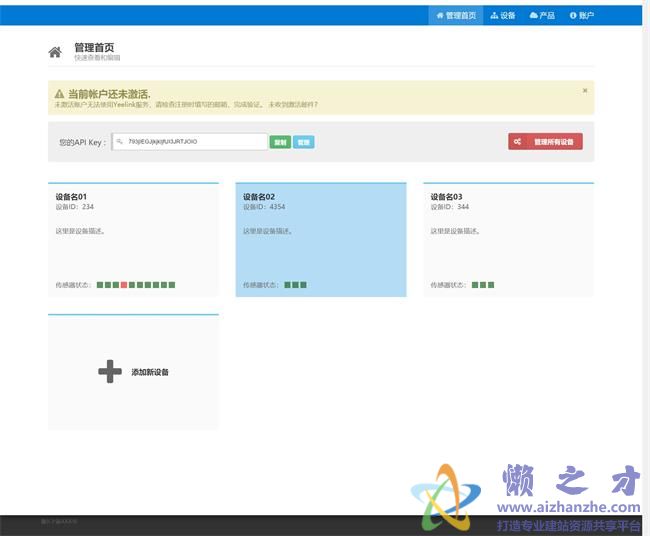The height and width of the screenshot is (536, 650).
Task: Click the 未收到激活邮件 link in alert
Action: (291, 103)
